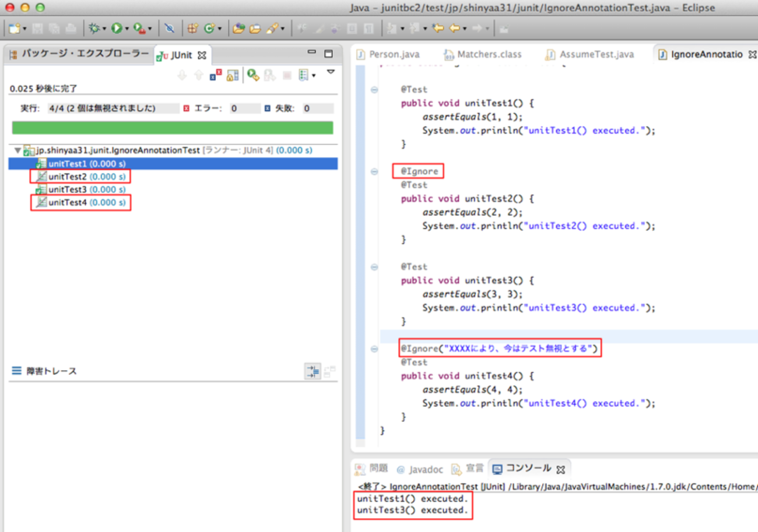Toggle the stack trace filter button
The image size is (758, 532).
313,371
